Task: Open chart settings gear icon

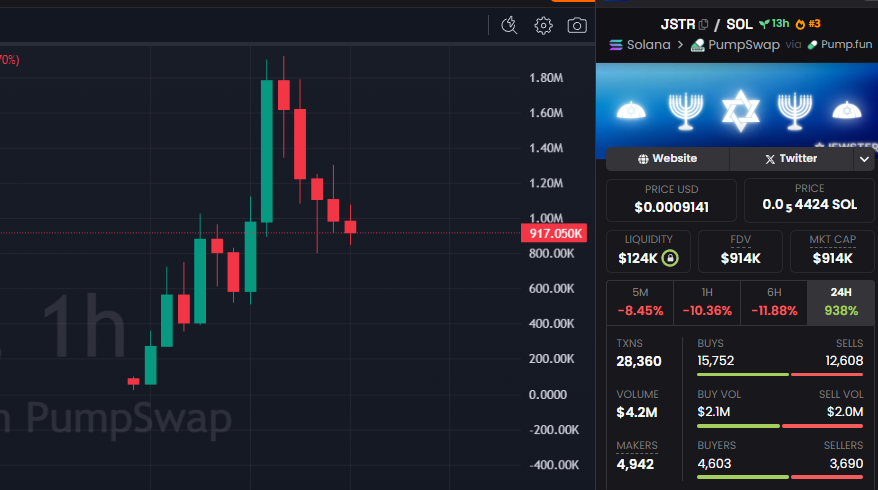Action: [x=543, y=25]
